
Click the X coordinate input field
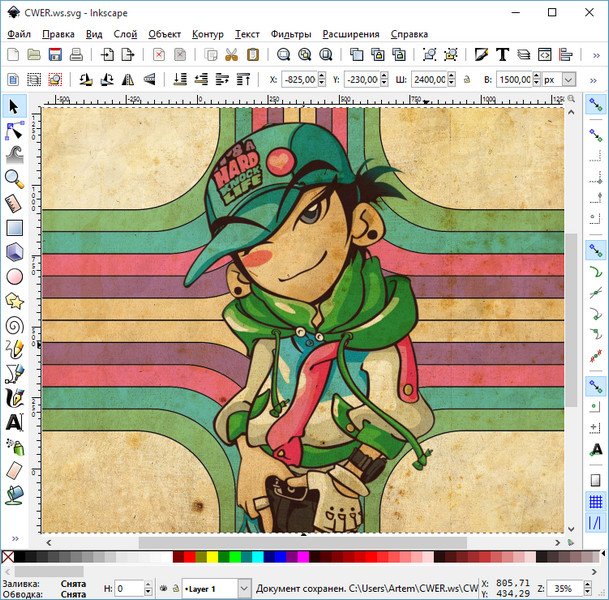(302, 78)
